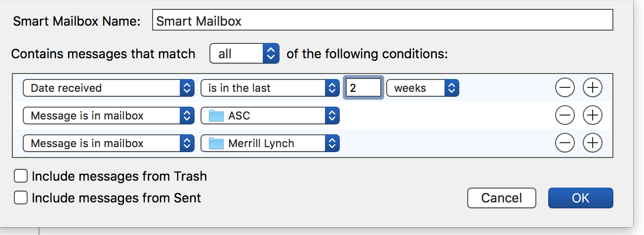
Task: Remove the ASC mailbox condition
Action: pos(565,116)
